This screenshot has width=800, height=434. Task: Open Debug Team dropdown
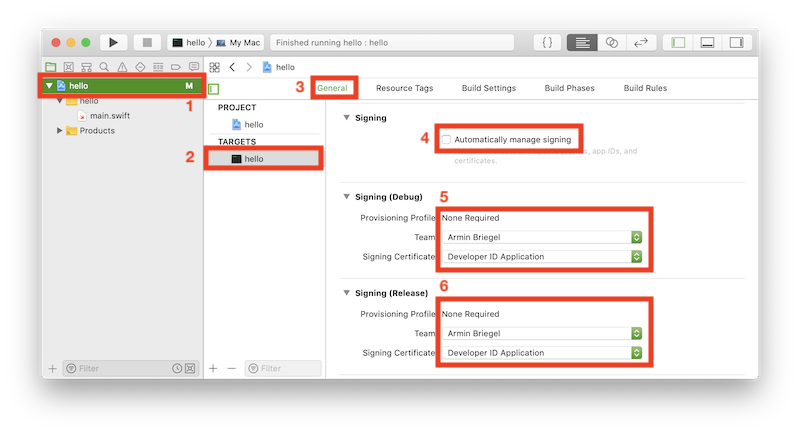click(542, 237)
